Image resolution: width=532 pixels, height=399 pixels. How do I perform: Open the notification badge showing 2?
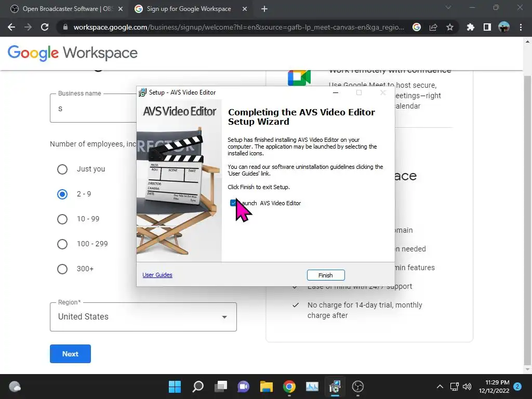[x=518, y=387]
